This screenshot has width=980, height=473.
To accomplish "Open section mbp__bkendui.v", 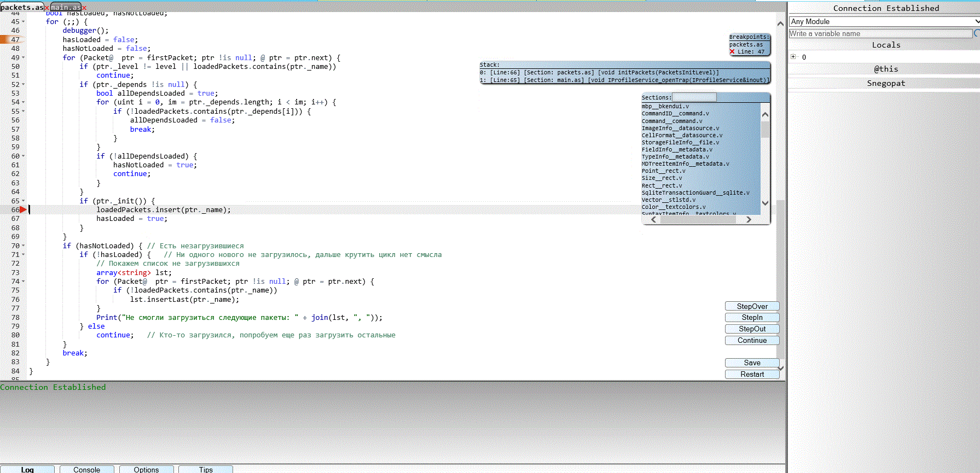I will tap(665, 106).
